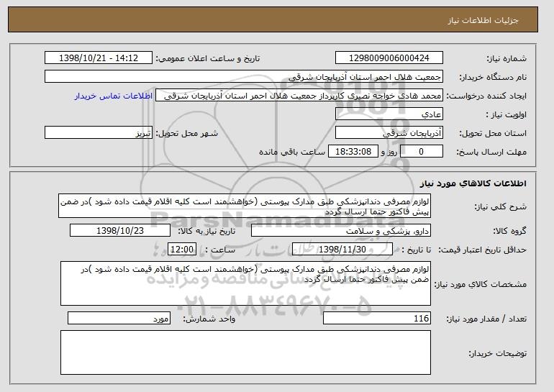Select the priority field showing عادي
Image resolution: width=554 pixels, height=392 pixels.
click(389, 114)
